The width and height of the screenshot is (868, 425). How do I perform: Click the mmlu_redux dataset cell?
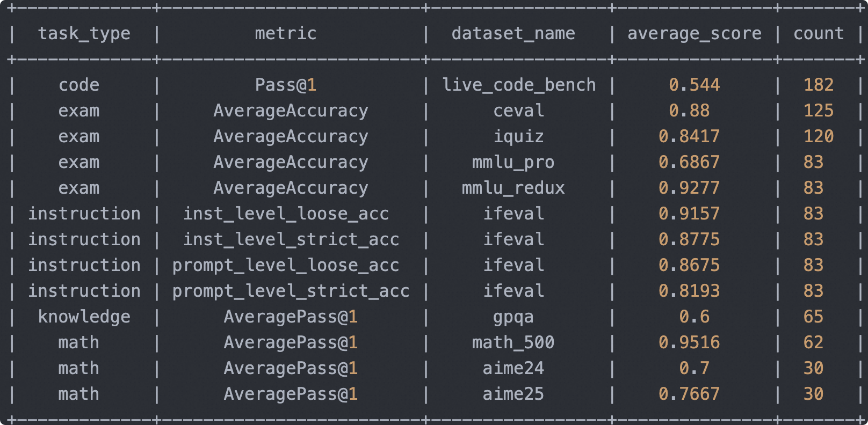click(x=513, y=188)
